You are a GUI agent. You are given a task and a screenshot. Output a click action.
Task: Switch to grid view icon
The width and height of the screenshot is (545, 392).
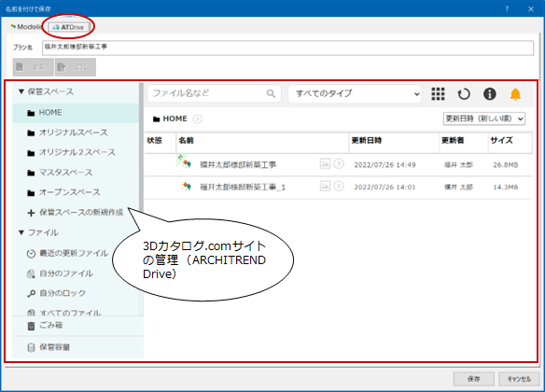click(x=438, y=94)
